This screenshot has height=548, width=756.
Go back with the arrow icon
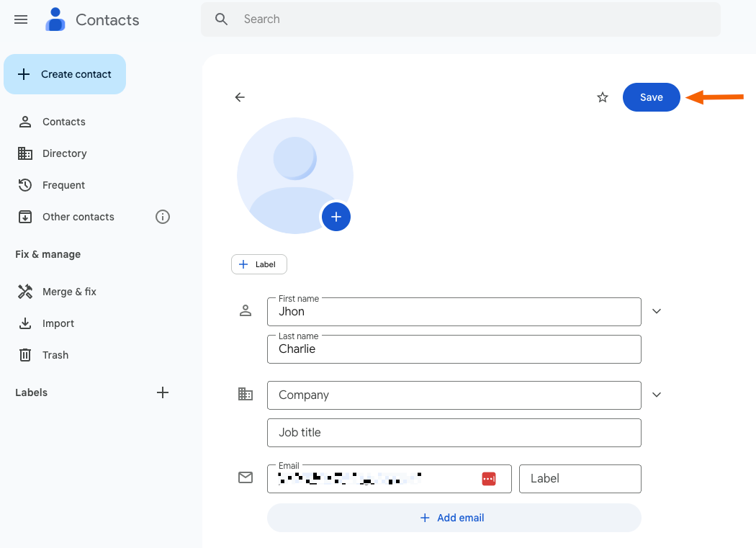pyautogui.click(x=240, y=97)
